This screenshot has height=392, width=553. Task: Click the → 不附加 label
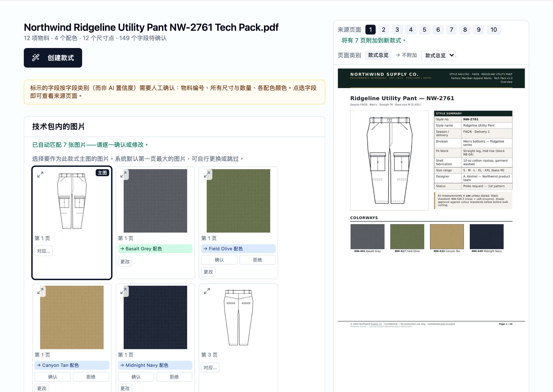406,55
